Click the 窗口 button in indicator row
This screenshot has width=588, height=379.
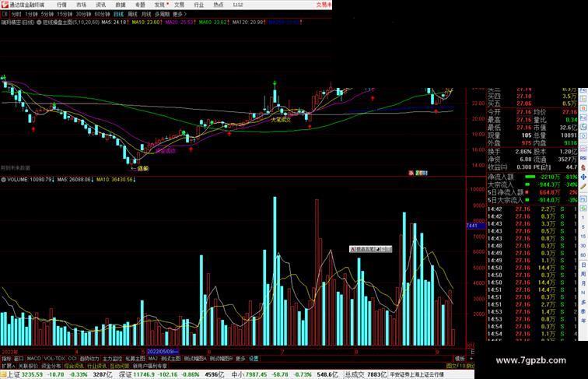(x=19, y=359)
